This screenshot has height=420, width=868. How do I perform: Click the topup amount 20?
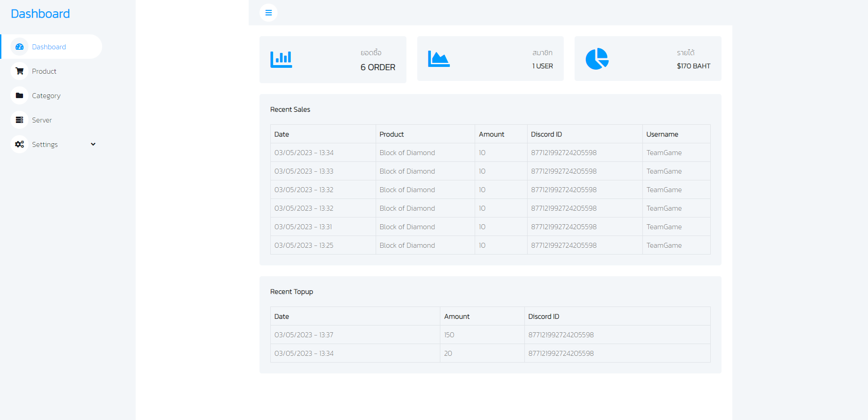(448, 354)
